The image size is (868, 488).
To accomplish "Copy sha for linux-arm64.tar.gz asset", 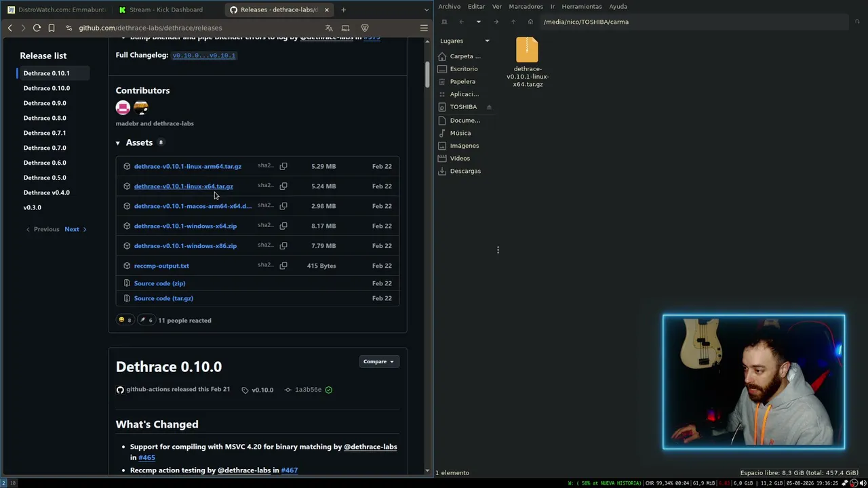I will click(283, 166).
